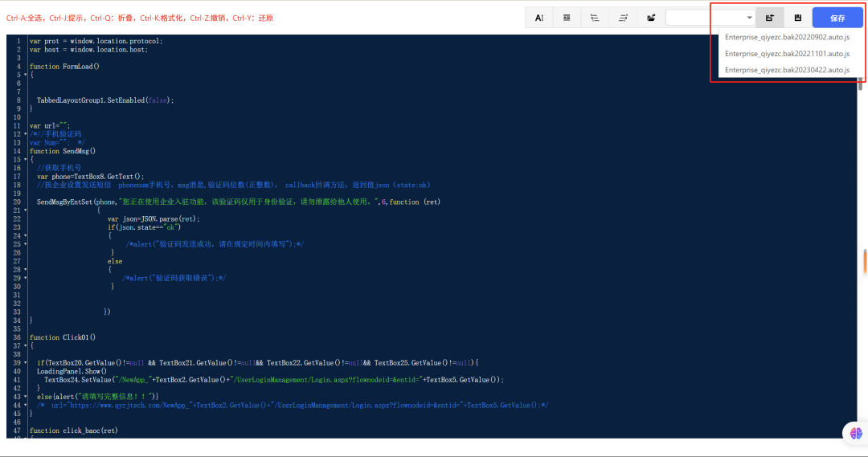Collapse the Click01 function at line 37
The image size is (868, 457).
point(26,346)
